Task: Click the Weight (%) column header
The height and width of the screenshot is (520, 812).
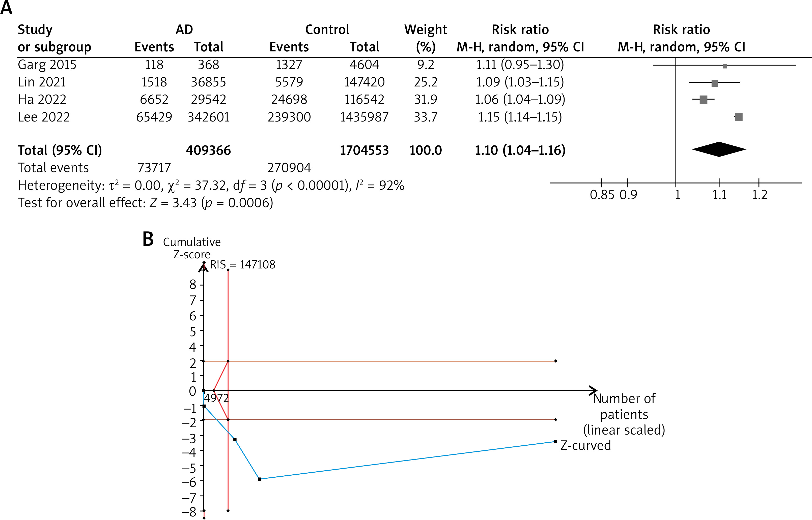Action: point(426,38)
